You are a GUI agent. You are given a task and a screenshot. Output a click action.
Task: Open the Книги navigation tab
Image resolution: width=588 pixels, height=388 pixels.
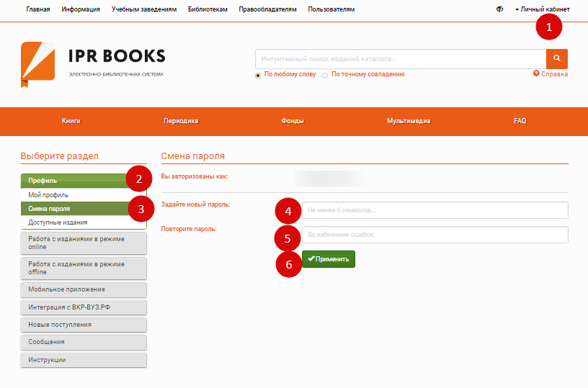[71, 121]
